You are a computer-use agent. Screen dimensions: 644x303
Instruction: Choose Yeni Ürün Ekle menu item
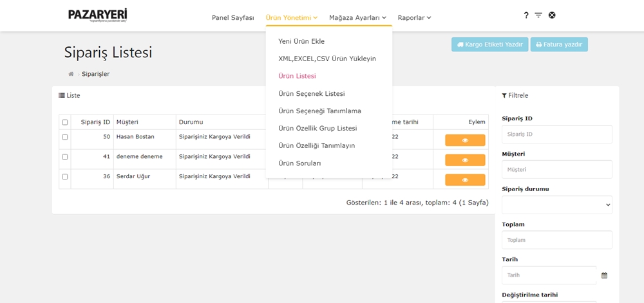(301, 41)
